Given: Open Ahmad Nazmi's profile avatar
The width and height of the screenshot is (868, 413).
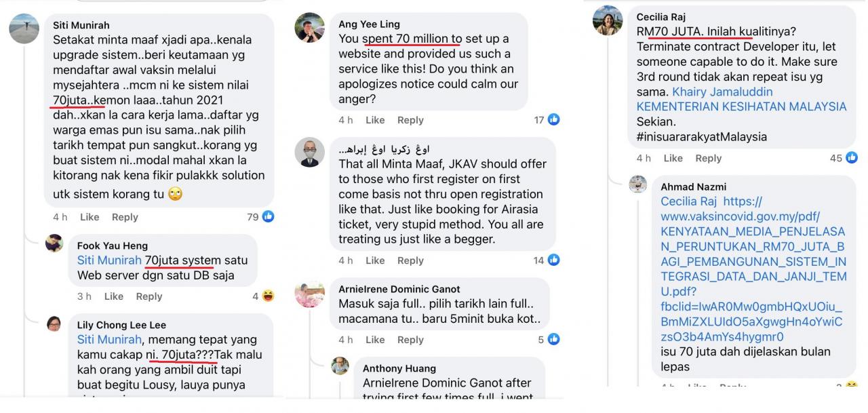Looking at the screenshot, I should 638,184.
